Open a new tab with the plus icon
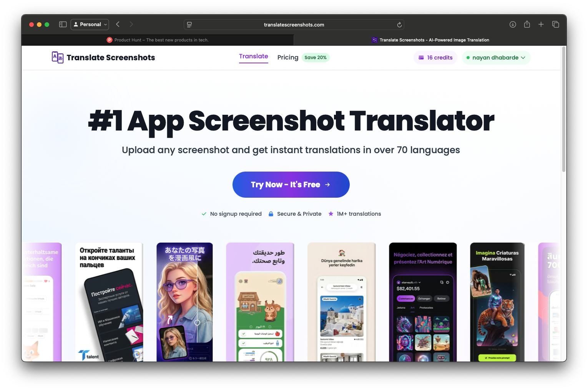The image size is (588, 390). click(x=541, y=24)
